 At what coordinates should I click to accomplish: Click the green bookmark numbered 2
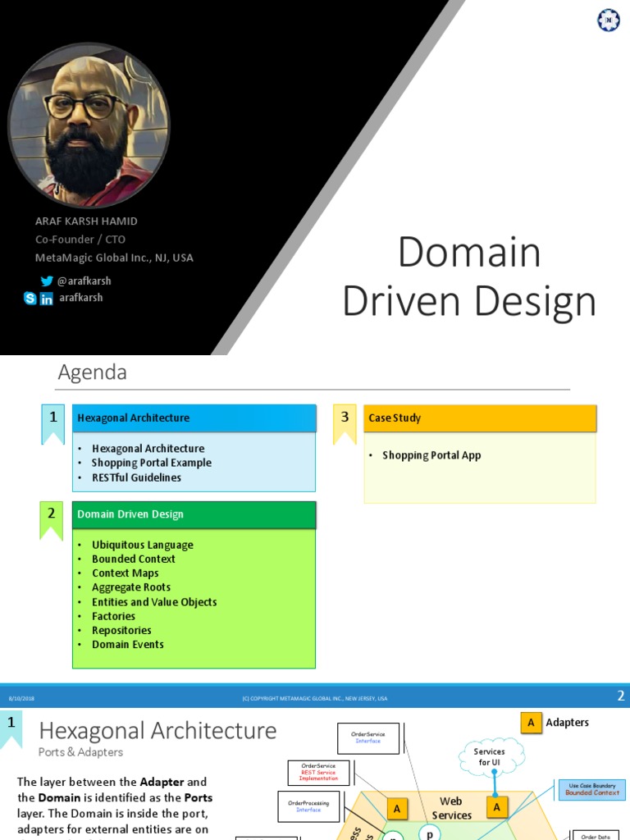pos(52,520)
